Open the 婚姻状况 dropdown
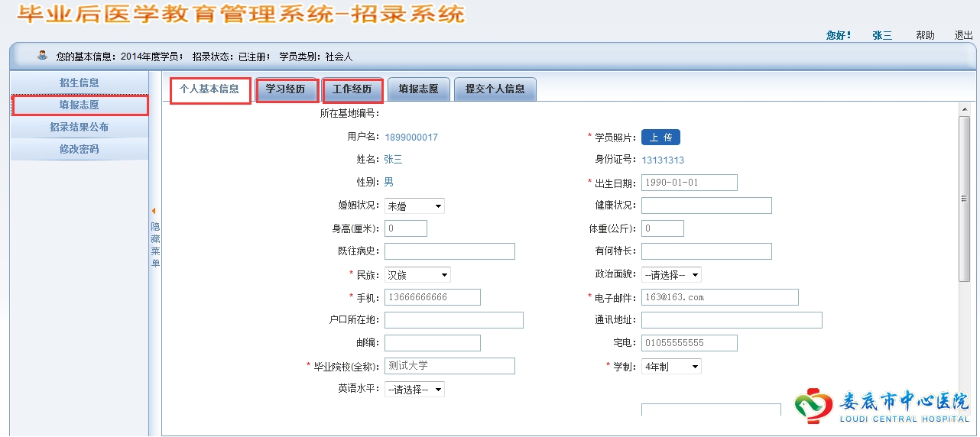Image resolution: width=980 pixels, height=437 pixels. [x=414, y=206]
